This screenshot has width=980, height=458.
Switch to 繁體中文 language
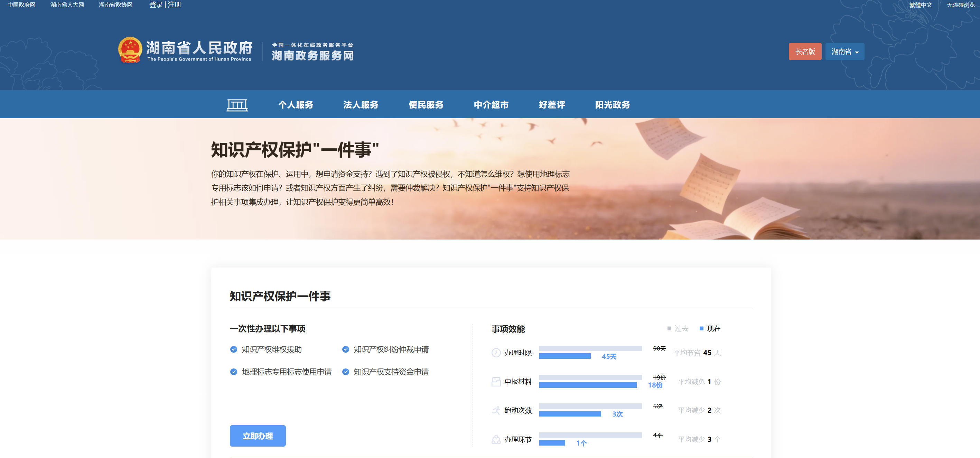[x=920, y=5]
